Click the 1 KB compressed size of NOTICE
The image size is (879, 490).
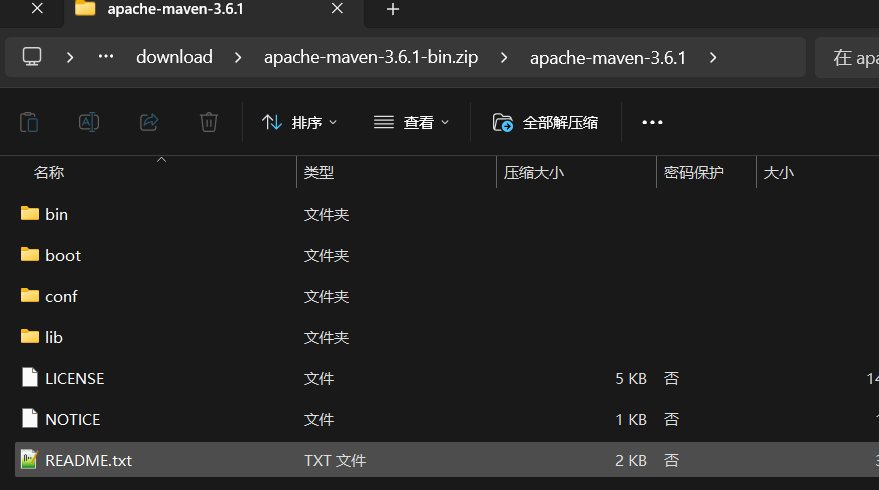[631, 419]
